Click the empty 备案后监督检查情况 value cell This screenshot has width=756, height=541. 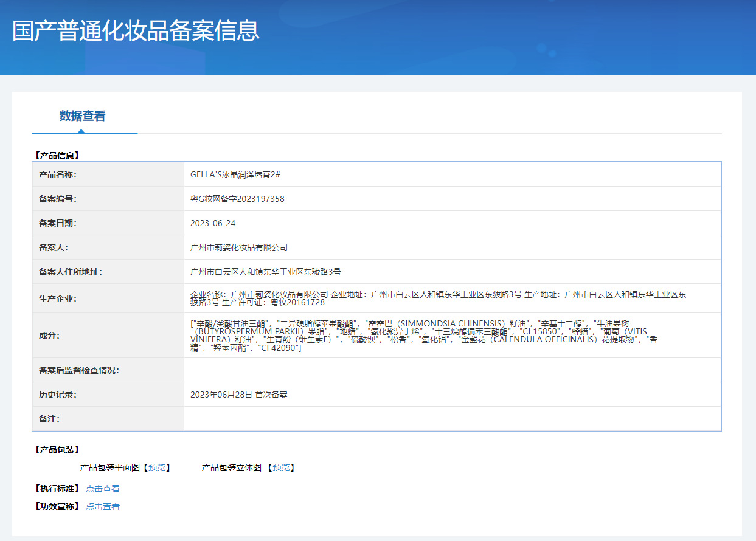click(x=452, y=370)
